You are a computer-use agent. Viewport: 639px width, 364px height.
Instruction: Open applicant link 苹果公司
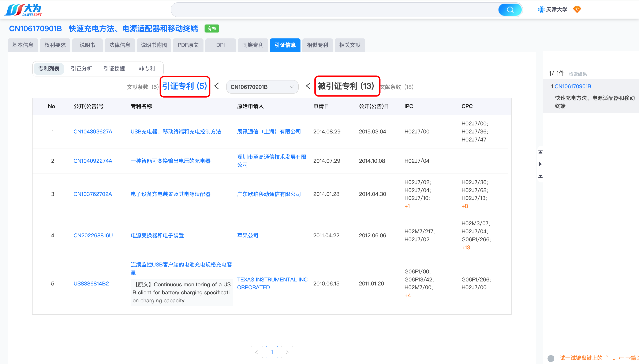click(x=247, y=235)
